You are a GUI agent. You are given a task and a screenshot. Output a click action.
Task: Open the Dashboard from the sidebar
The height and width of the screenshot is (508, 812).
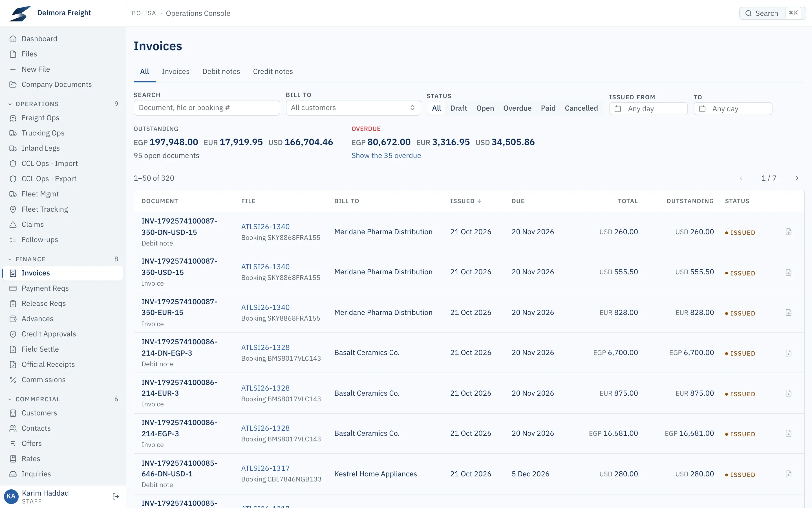pyautogui.click(x=63, y=39)
